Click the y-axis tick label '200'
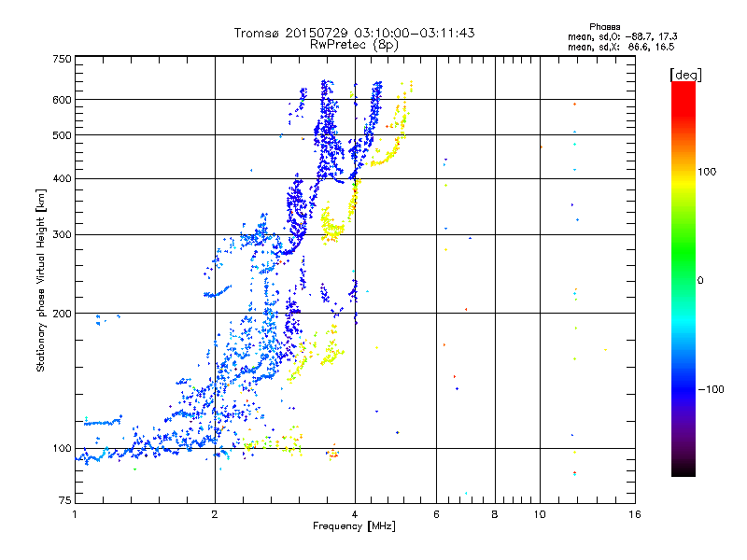This screenshot has width=747, height=560. click(63, 314)
